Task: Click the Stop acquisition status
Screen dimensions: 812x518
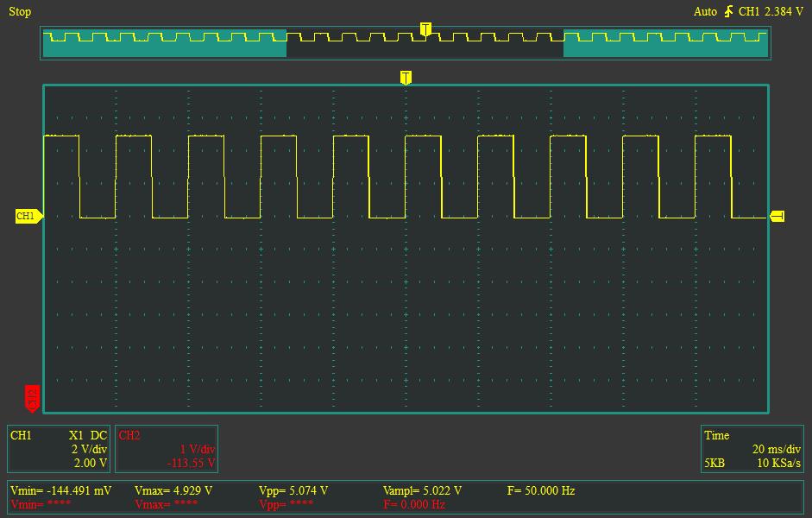Action: [20, 11]
